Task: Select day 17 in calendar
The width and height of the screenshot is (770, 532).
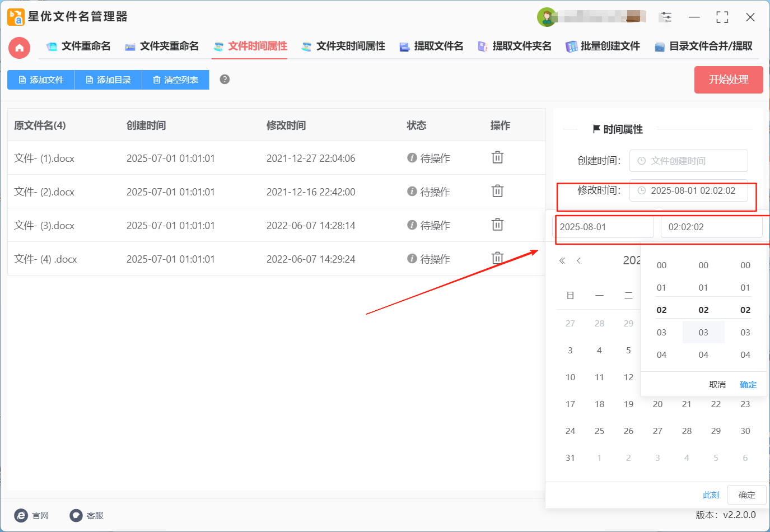Action: tap(570, 404)
